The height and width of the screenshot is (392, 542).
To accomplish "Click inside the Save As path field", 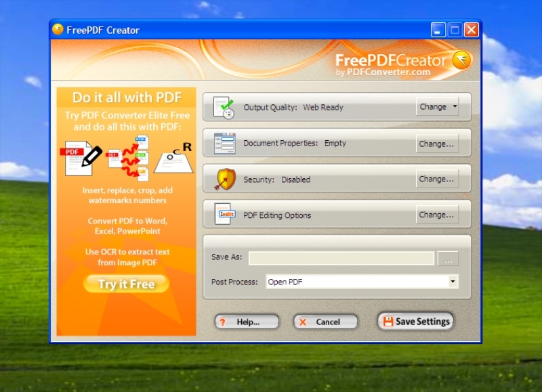I will (x=341, y=258).
